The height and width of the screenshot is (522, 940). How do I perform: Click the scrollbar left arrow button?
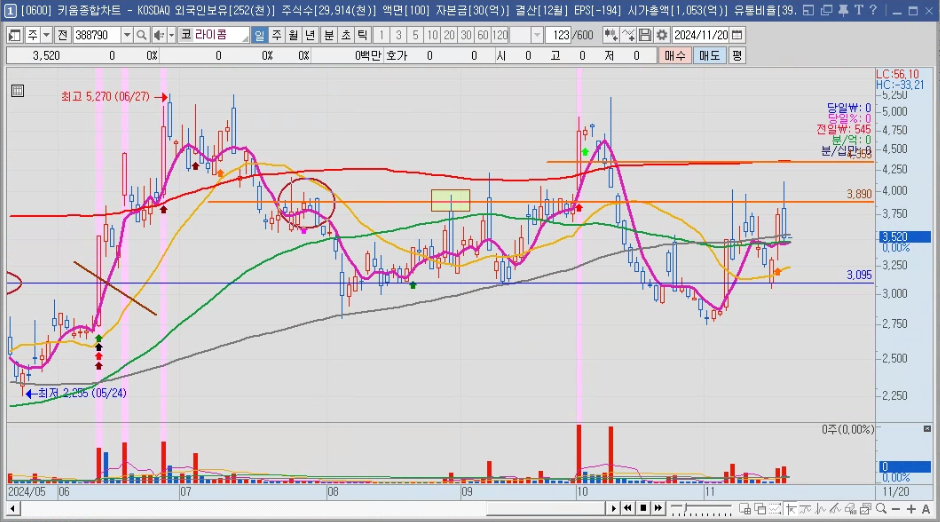click(12, 509)
